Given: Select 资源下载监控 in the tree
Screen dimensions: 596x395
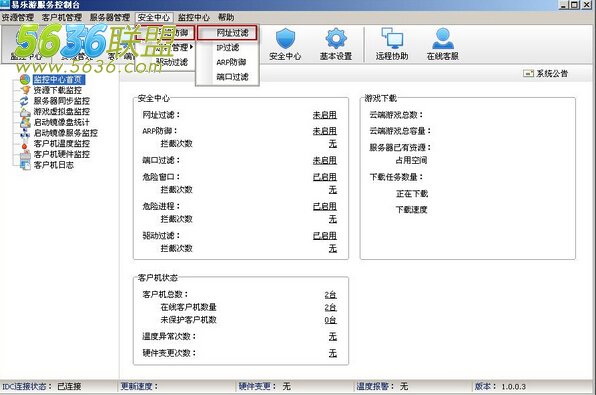Looking at the screenshot, I should [58, 90].
